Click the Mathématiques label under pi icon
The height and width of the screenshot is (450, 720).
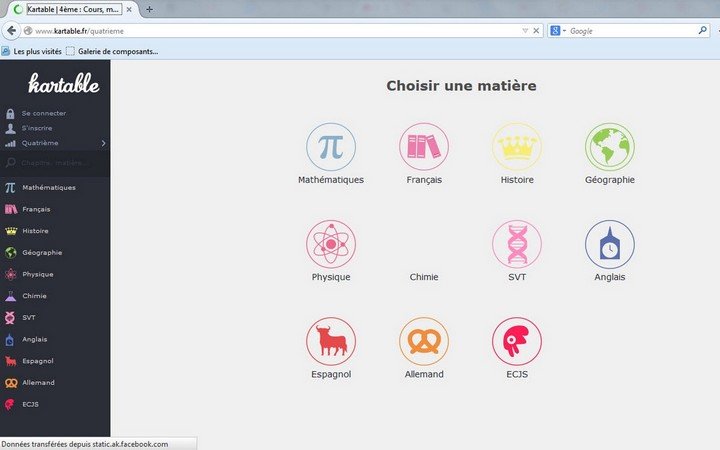pos(331,180)
